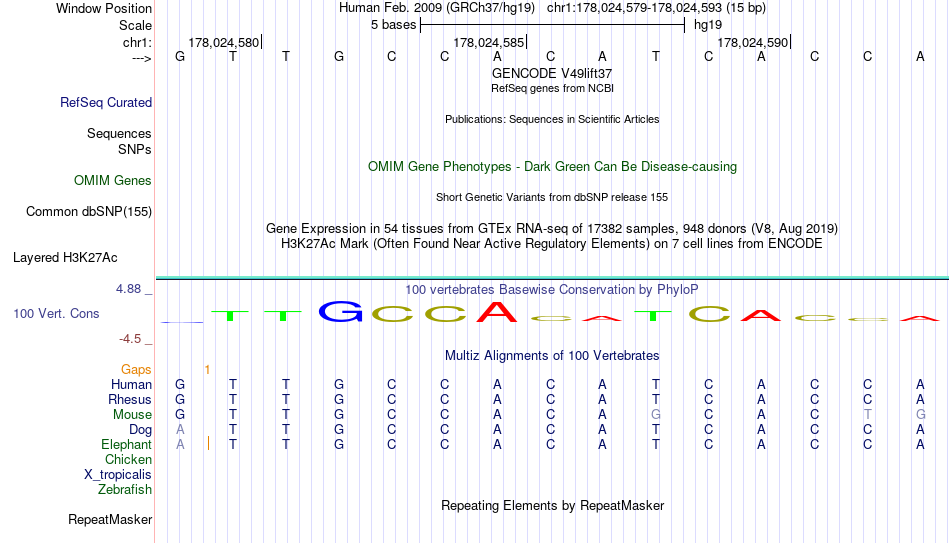Click position marker 178,024,590

(x=754, y=42)
